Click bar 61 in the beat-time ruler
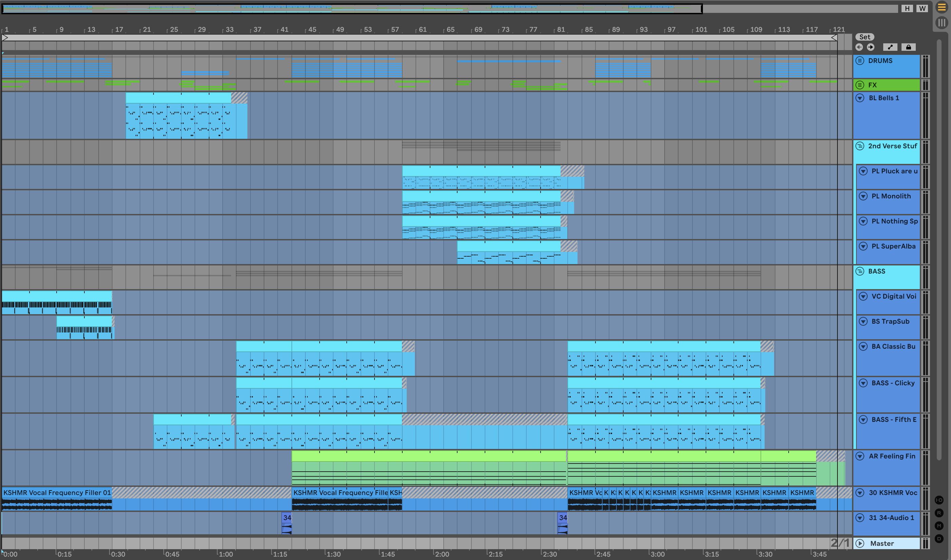 (x=422, y=29)
